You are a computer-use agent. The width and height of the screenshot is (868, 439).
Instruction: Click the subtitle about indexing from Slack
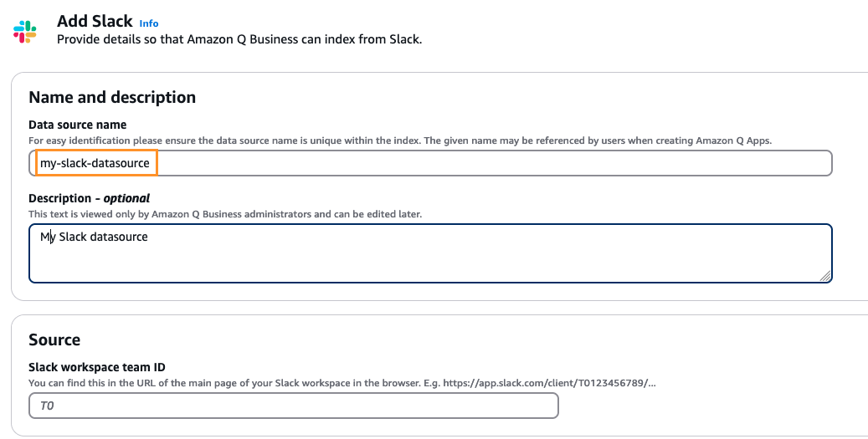tap(239, 39)
